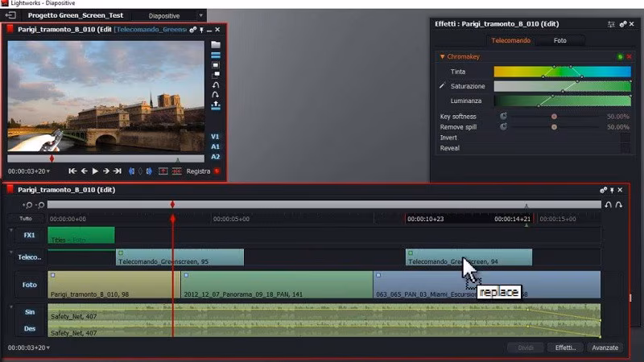Expand the Teleco.. track arrow
Image resolution: width=644 pixels, height=362 pixels.
pos(11,253)
